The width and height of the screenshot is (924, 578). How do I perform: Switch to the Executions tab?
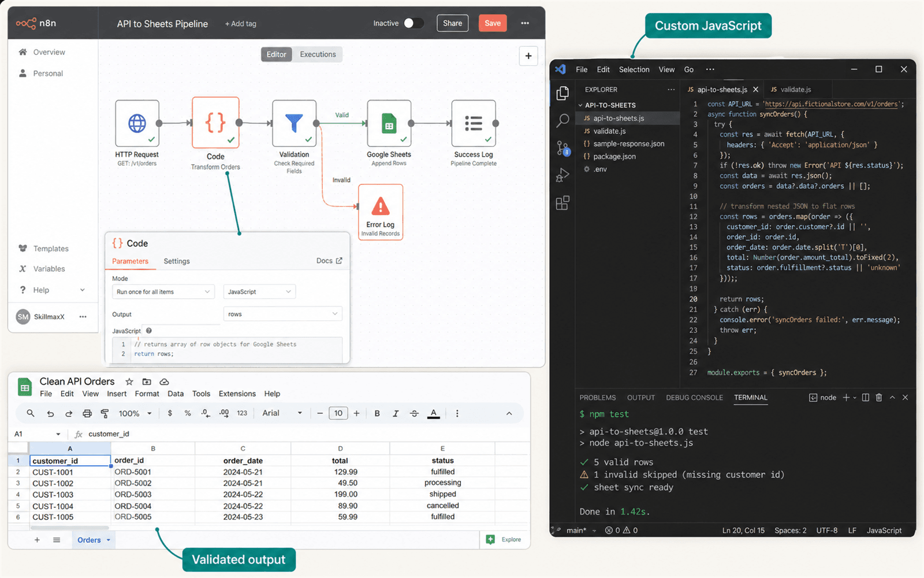(318, 54)
